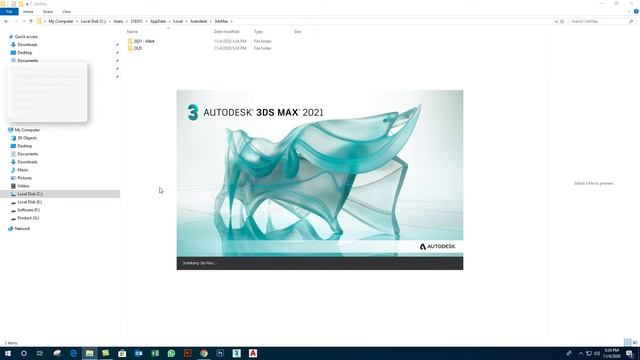Click the AppData breadcrumb segment
Screen dimensions: 640x360
[158, 21]
